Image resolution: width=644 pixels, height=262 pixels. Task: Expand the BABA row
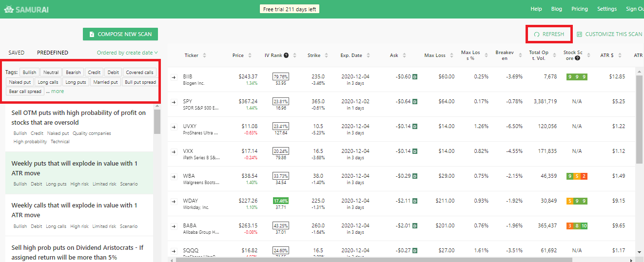(174, 226)
